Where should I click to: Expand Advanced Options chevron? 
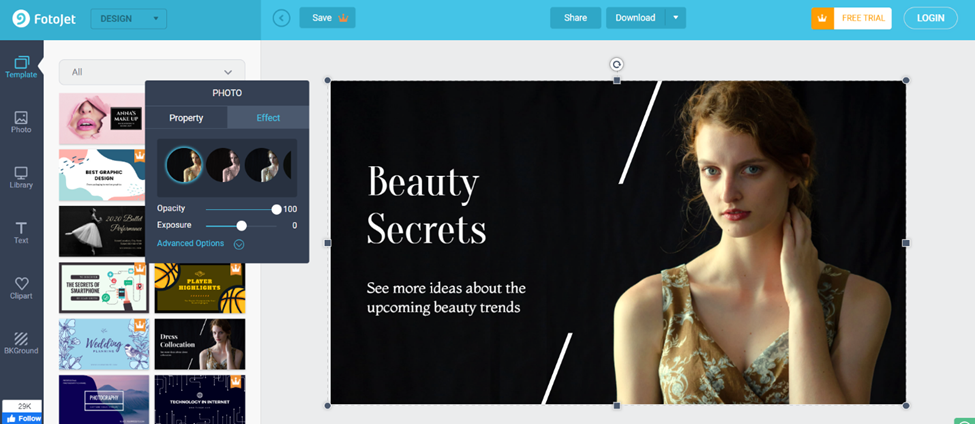pos(239,244)
